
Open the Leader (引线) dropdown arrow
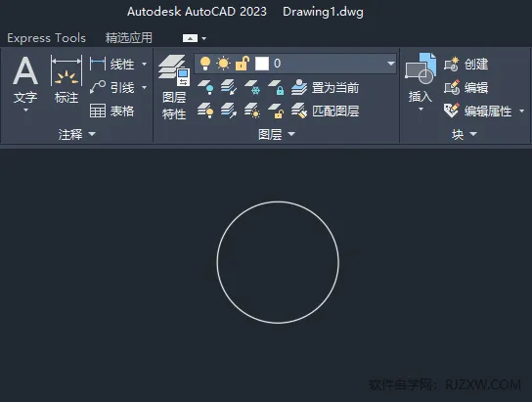tap(144, 87)
